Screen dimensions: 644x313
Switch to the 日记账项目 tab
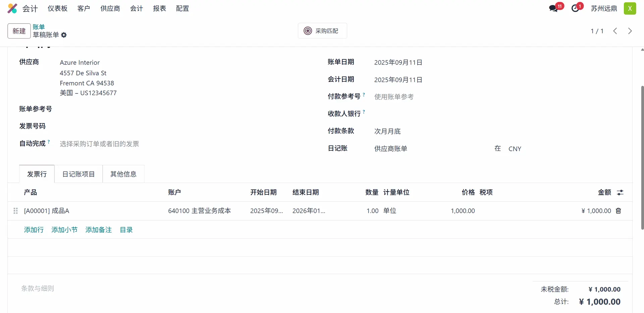[x=78, y=174]
